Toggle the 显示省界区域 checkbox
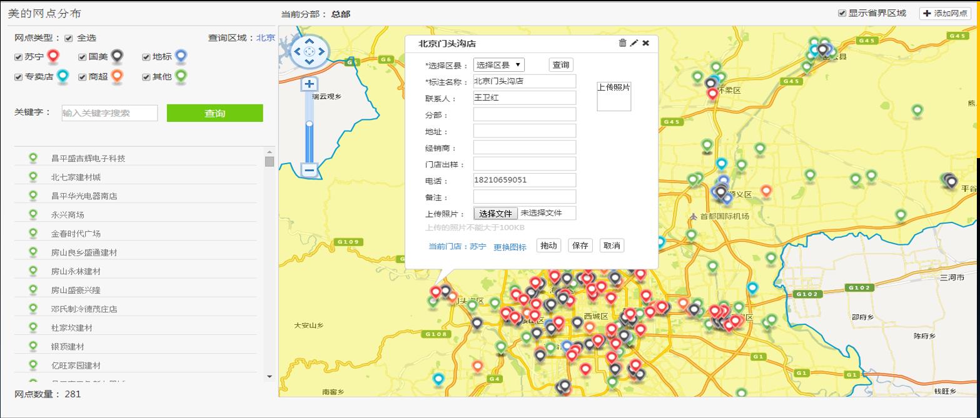This screenshot has width=980, height=418. tap(842, 13)
